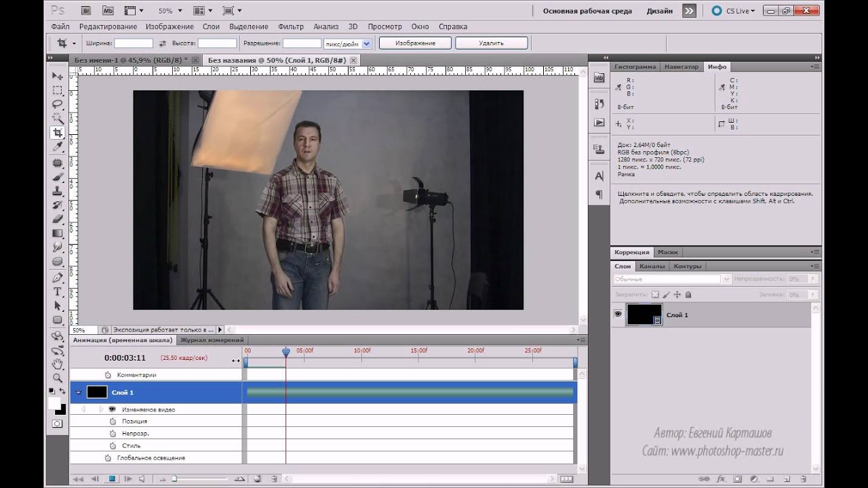Hide Слой 1 in Layers panel
This screenshot has width=868, height=488.
coord(618,314)
